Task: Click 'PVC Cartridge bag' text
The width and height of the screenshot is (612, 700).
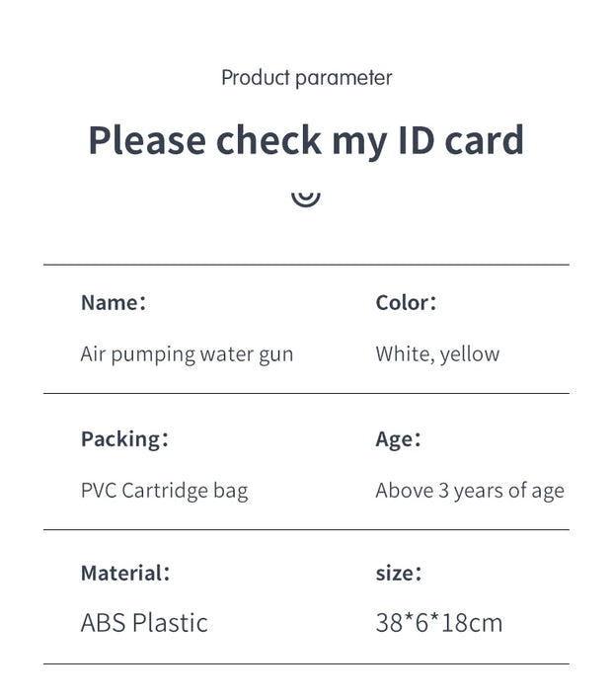Action: click(x=164, y=491)
